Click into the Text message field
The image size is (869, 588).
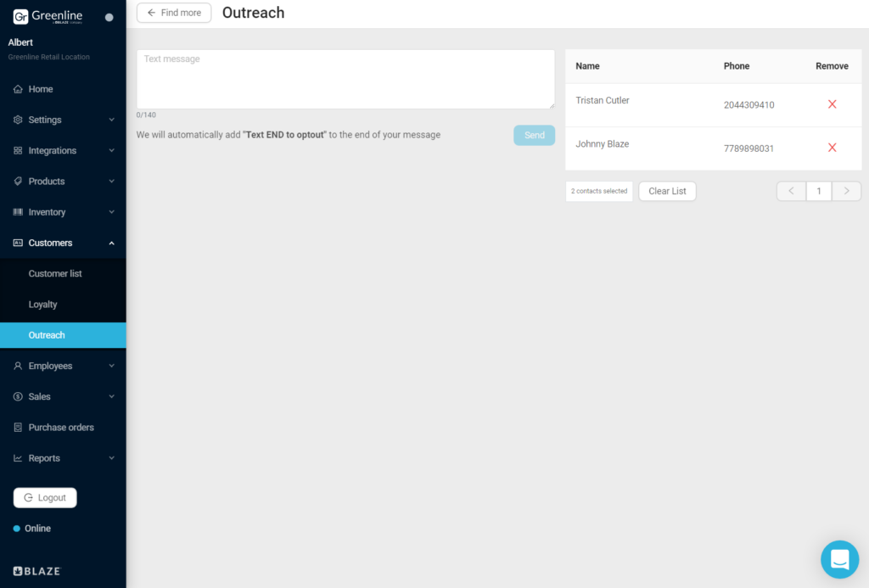[345, 79]
